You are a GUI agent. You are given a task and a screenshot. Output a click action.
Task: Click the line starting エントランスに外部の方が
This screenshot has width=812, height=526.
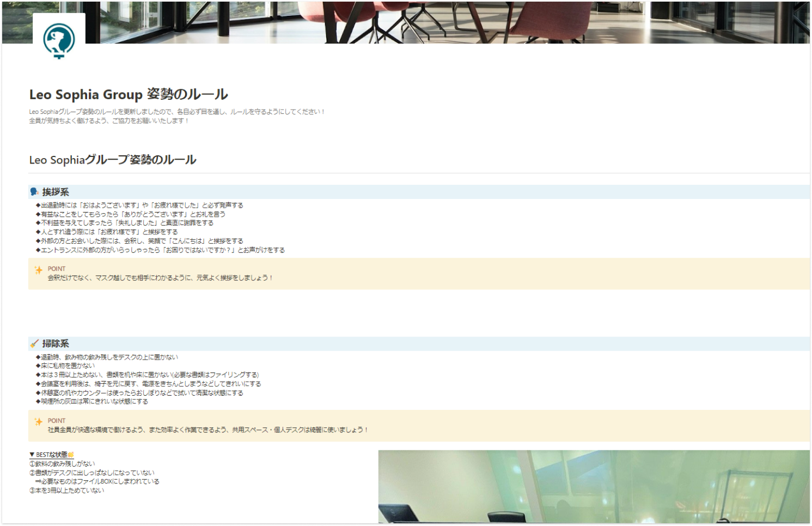tap(160, 250)
